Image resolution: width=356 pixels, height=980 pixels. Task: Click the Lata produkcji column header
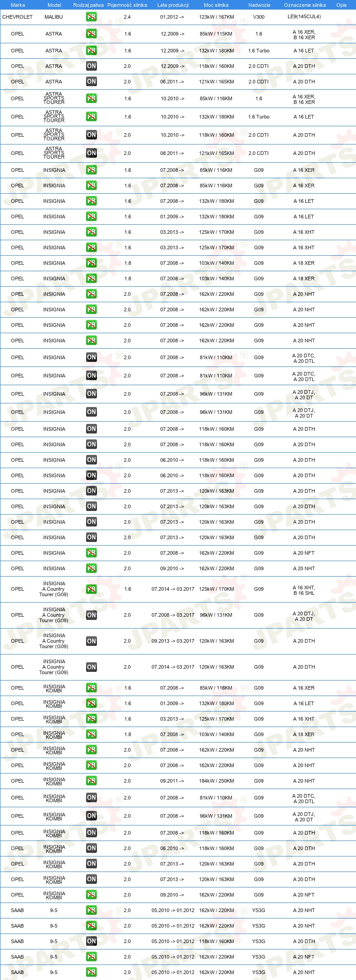pos(173,5)
